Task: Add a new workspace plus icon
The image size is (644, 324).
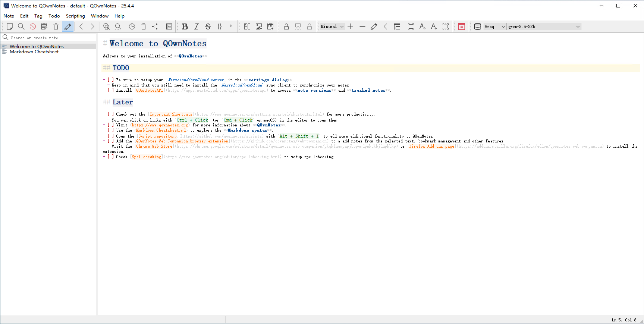Action: (x=351, y=26)
